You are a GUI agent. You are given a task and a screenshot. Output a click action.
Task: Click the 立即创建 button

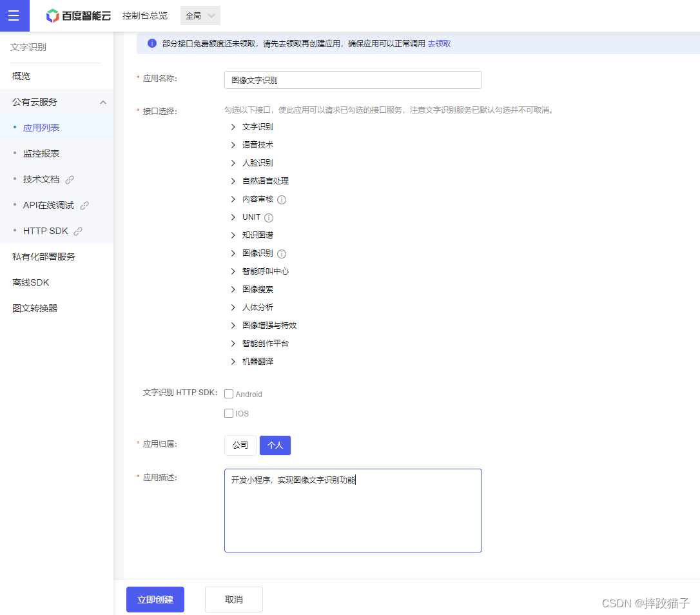(x=155, y=600)
